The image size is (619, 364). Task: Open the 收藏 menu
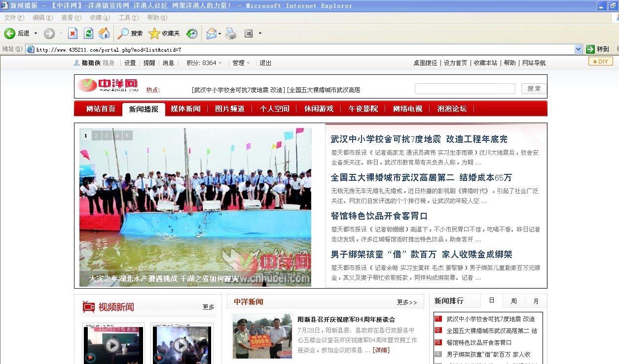point(100,18)
